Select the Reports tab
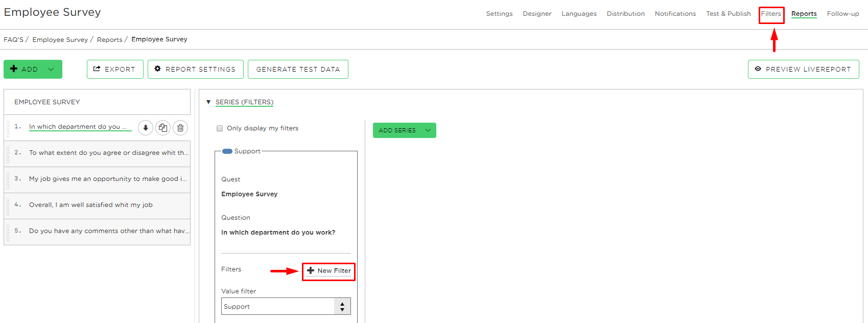868x323 pixels. [x=804, y=14]
